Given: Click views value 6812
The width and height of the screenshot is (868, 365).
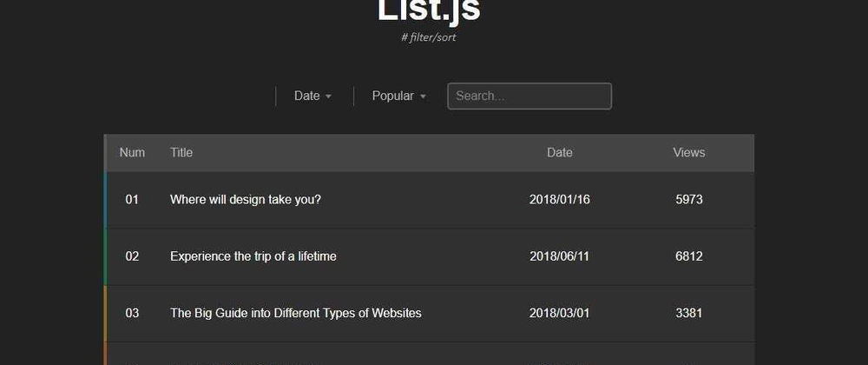Looking at the screenshot, I should (688, 256).
